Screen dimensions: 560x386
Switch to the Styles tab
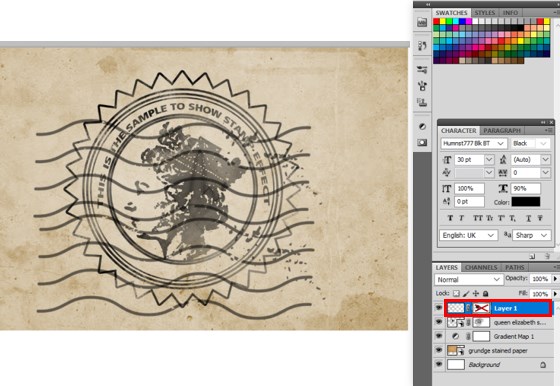click(485, 13)
